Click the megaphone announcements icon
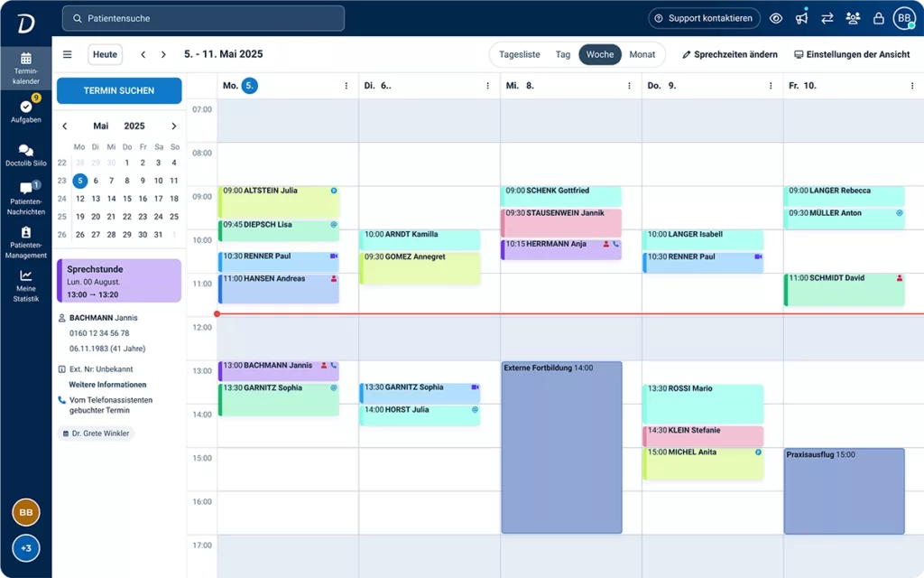This screenshot has width=924, height=578. click(801, 18)
